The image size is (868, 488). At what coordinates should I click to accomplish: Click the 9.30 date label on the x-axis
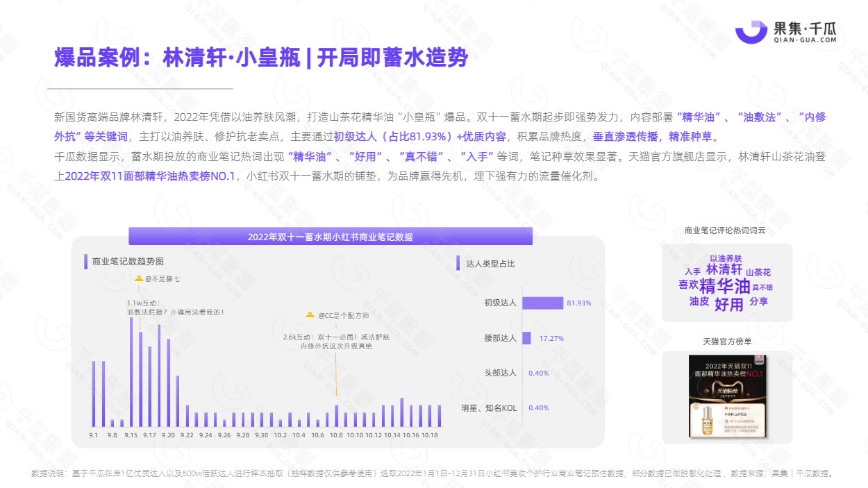[262, 435]
